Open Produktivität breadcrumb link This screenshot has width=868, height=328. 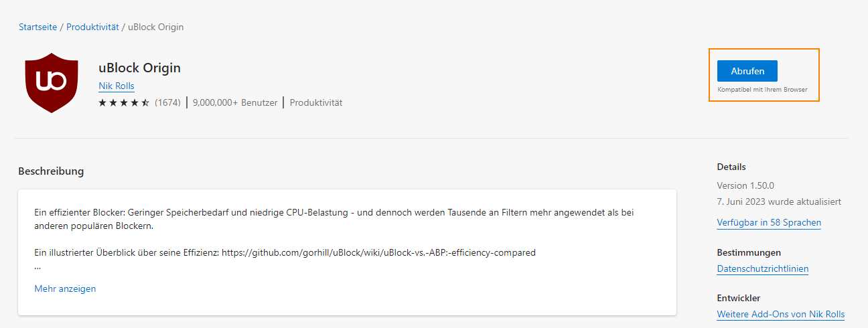92,27
